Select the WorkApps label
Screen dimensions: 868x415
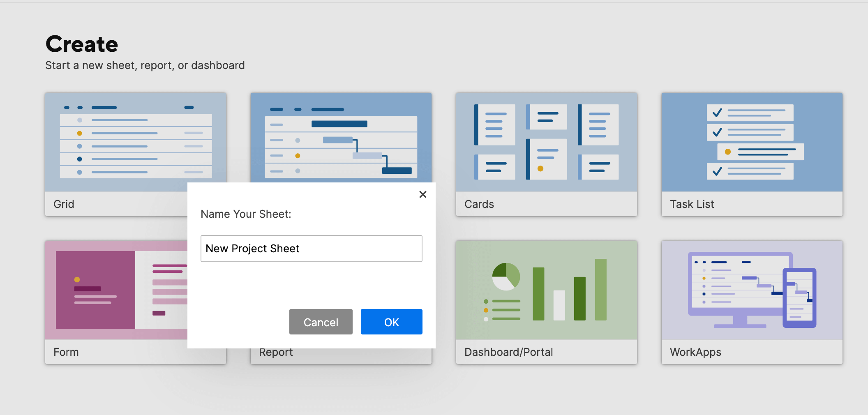[x=695, y=352]
